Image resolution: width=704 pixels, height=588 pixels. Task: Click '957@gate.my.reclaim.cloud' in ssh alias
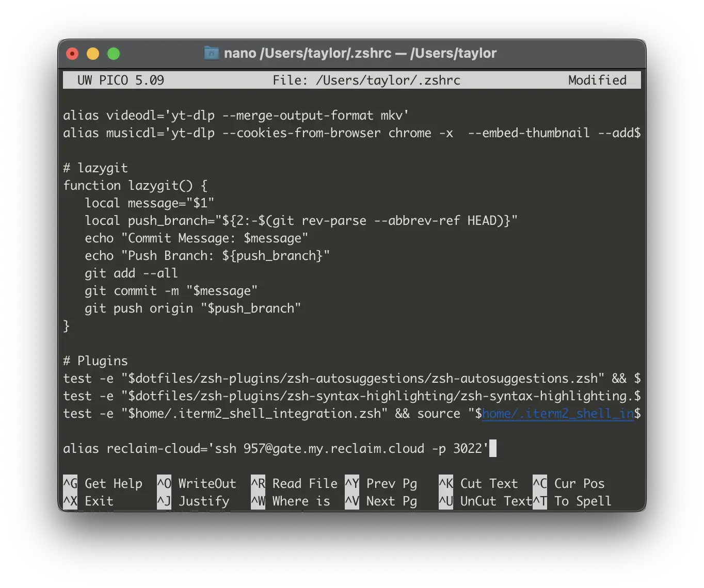(334, 449)
